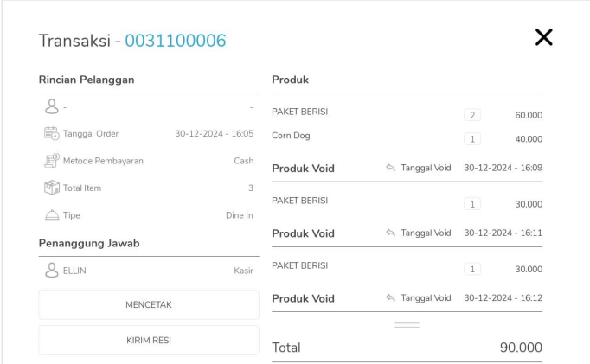Click the Produk section header

291,80
